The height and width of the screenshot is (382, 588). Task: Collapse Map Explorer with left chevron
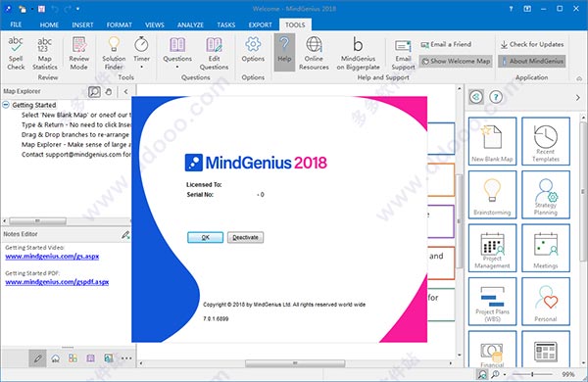point(125,91)
